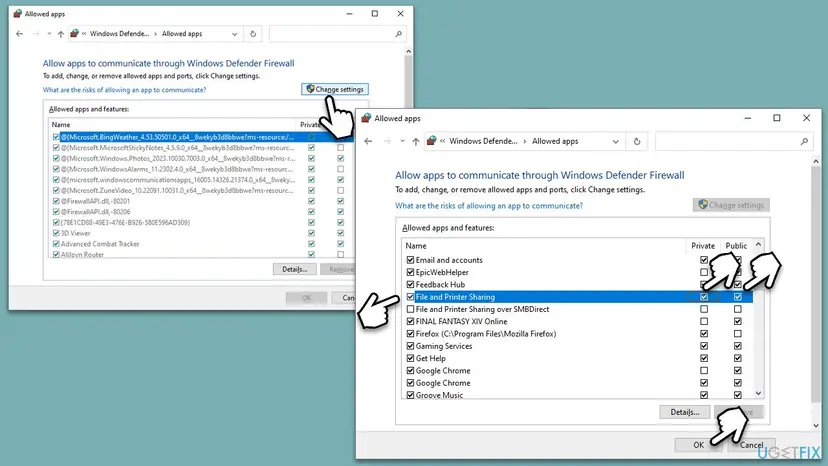The width and height of the screenshot is (828, 466).
Task: Click back window title bar firewall icon
Action: click(x=17, y=14)
